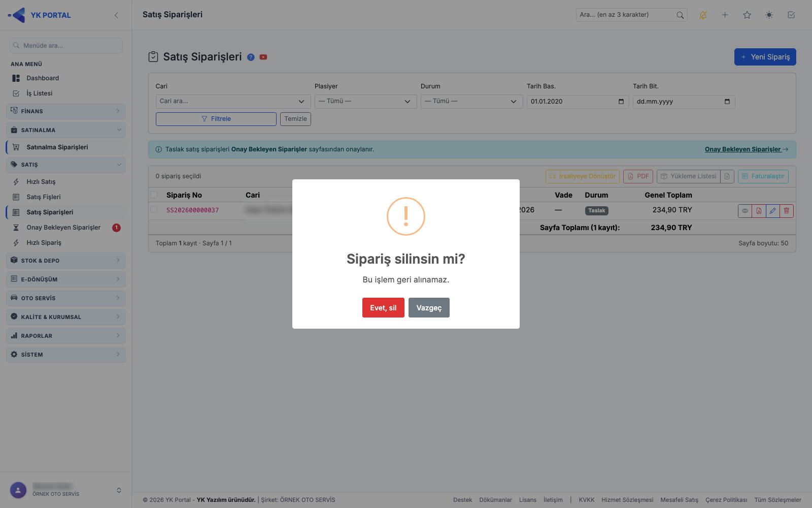Toggle the sun theme icon in the header
812x508 pixels.
(x=769, y=15)
